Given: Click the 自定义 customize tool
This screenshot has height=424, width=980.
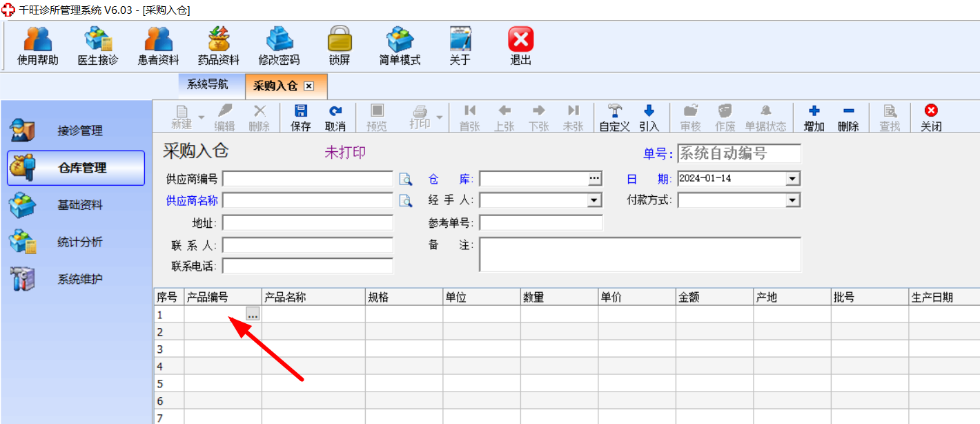Looking at the screenshot, I should point(615,117).
